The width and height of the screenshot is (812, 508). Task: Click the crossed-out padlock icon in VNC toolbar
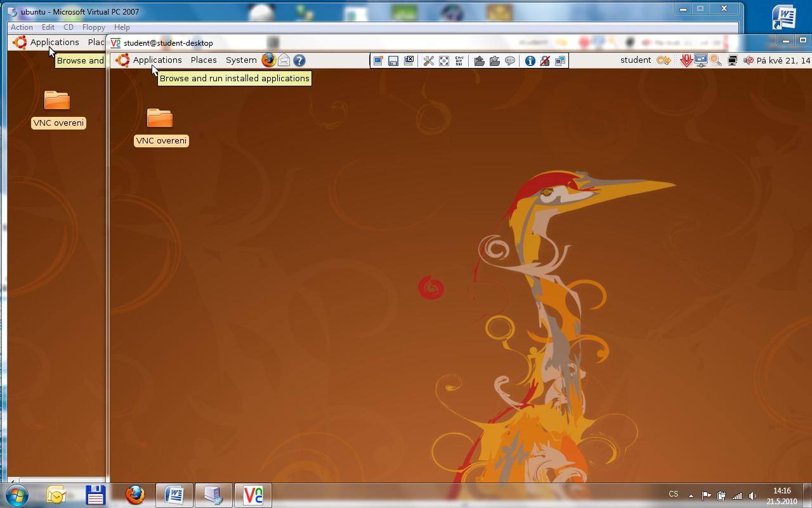(x=545, y=61)
